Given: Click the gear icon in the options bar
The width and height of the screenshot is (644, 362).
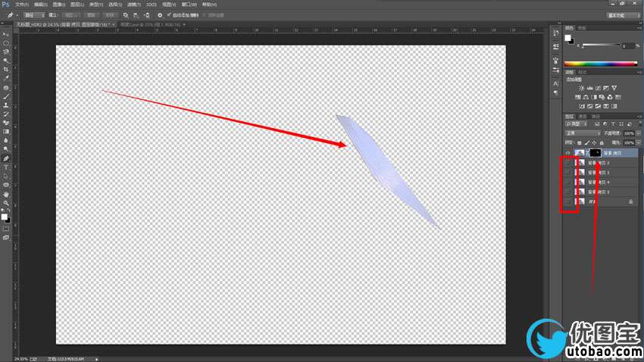Looking at the screenshot, I should click(x=159, y=14).
